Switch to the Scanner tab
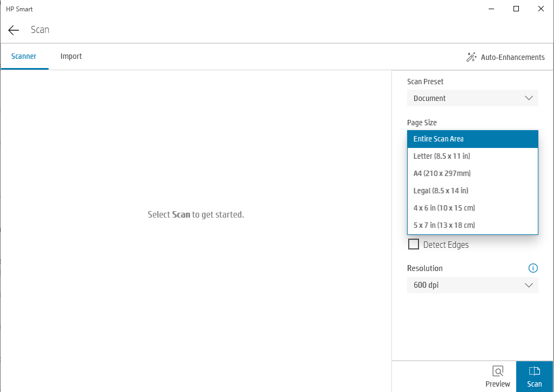Viewport: 554px width, 392px height. pyautogui.click(x=24, y=56)
